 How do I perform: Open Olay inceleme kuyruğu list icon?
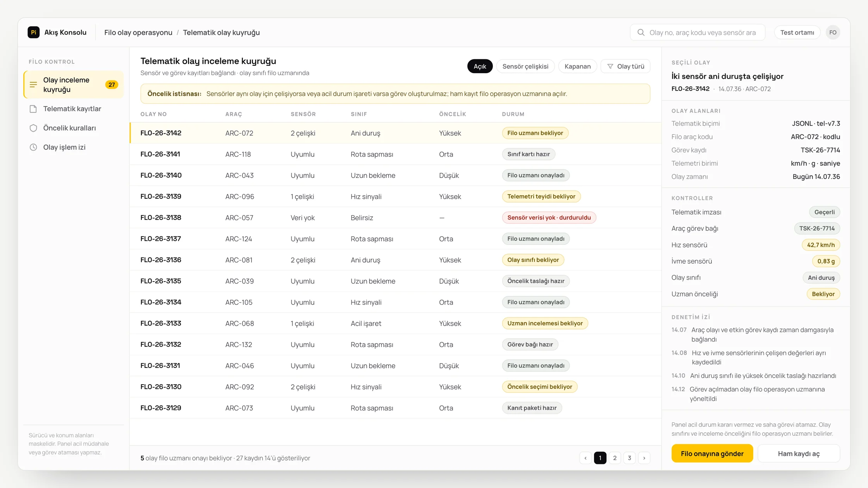[33, 84]
